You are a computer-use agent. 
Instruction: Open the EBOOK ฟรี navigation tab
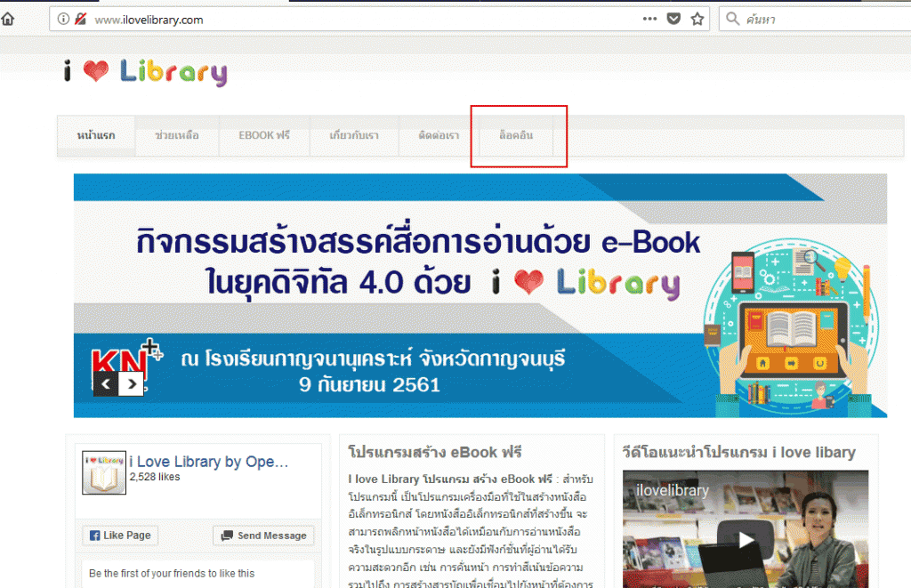point(264,135)
